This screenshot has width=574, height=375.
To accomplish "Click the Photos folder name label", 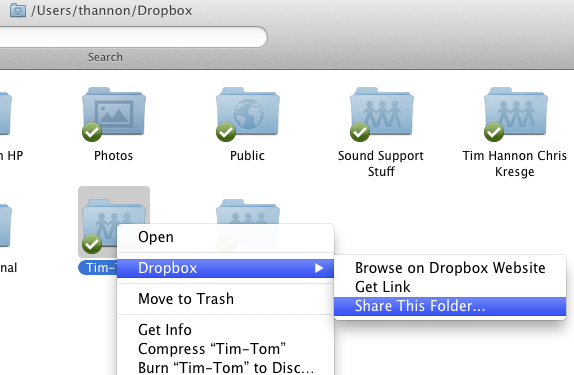I will (113, 156).
